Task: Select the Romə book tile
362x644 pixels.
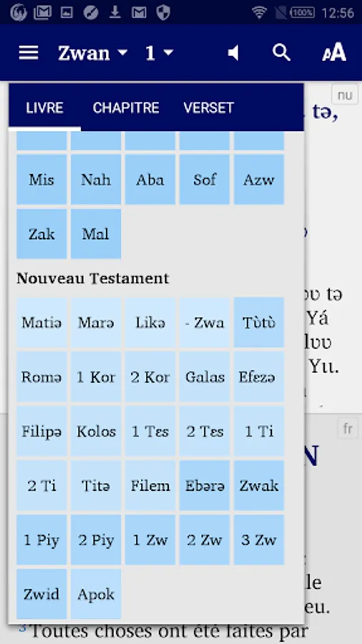Action: coord(41,376)
